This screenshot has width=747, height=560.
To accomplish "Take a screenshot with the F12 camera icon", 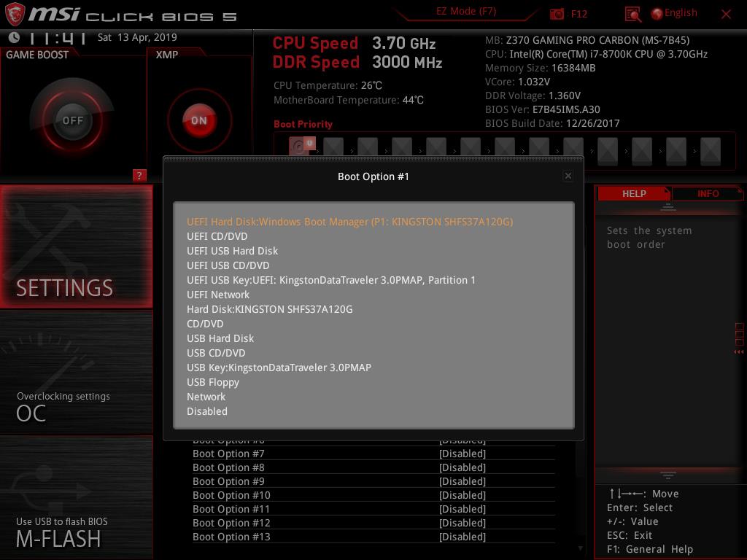I will click(x=557, y=14).
